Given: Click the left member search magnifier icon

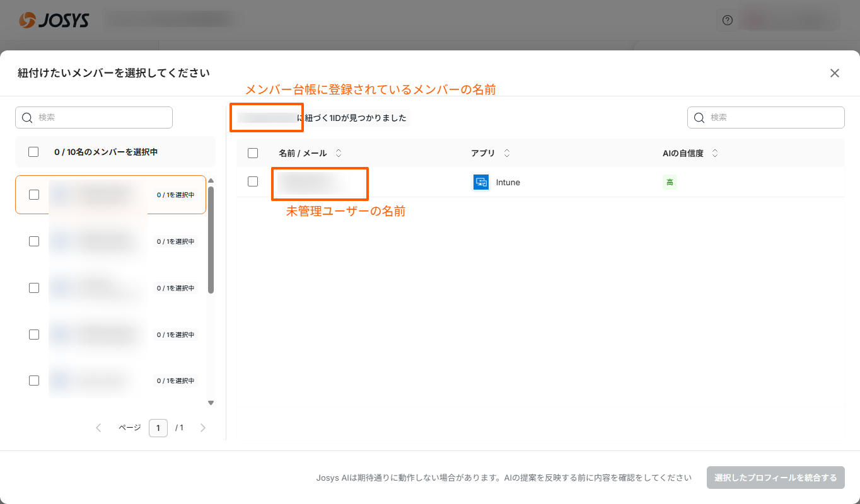Looking at the screenshot, I should [27, 118].
